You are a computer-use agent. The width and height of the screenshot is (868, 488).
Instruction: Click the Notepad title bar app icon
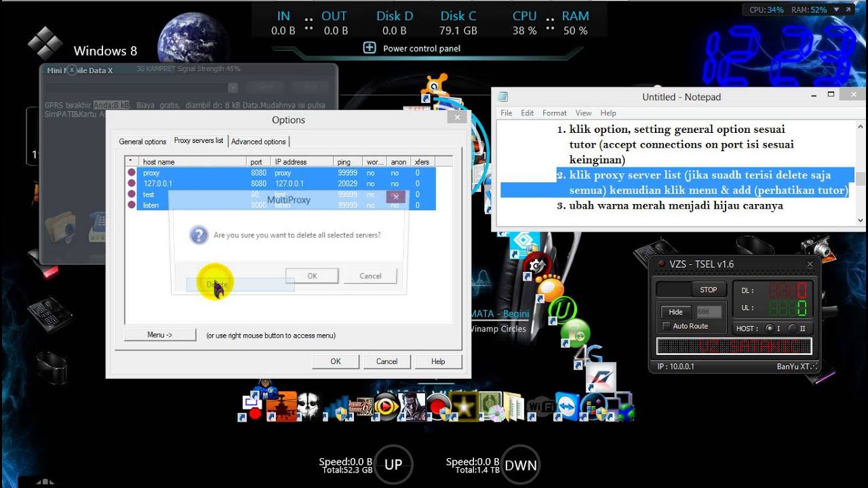(x=502, y=97)
